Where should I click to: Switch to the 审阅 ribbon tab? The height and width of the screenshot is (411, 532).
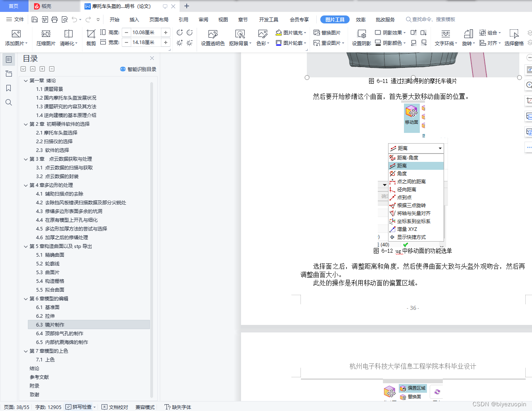point(203,19)
